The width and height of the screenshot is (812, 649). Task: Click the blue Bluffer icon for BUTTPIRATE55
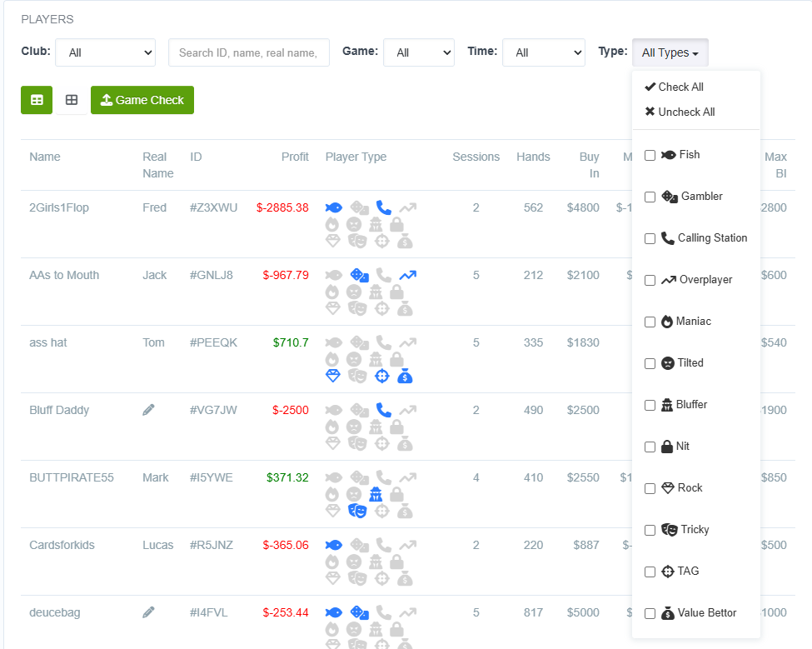pyautogui.click(x=376, y=495)
